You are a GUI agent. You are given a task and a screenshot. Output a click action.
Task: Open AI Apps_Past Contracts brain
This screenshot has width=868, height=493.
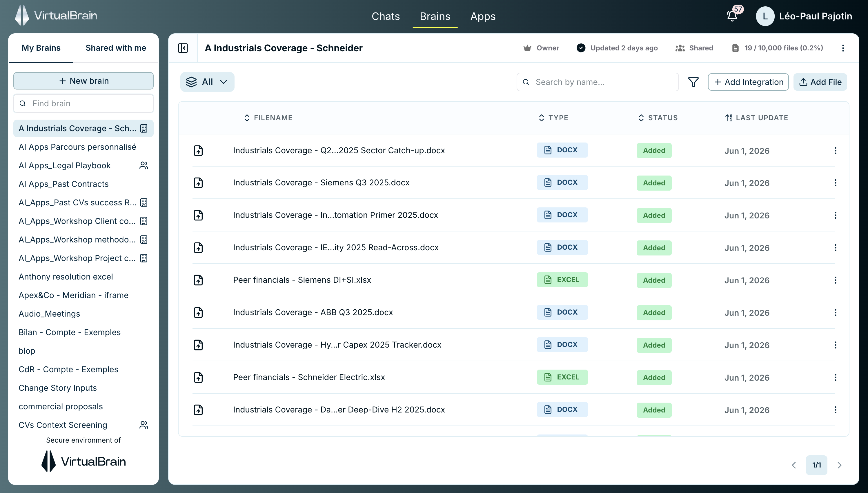coord(83,184)
